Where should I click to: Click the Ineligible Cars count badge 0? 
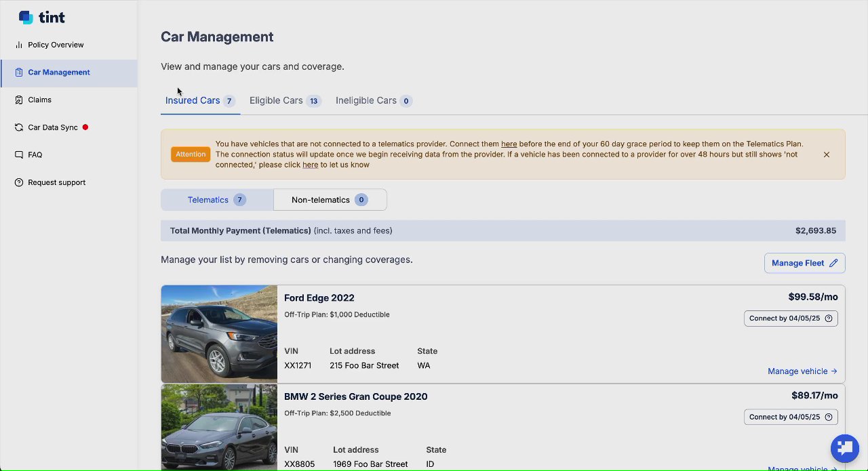tap(406, 101)
